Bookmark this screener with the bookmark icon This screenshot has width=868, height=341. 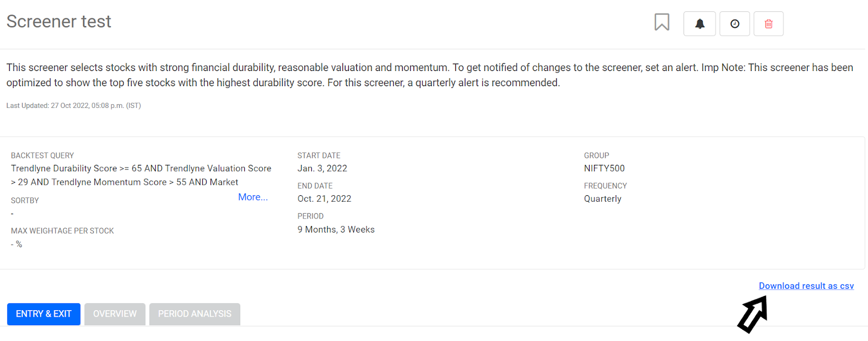pos(662,22)
